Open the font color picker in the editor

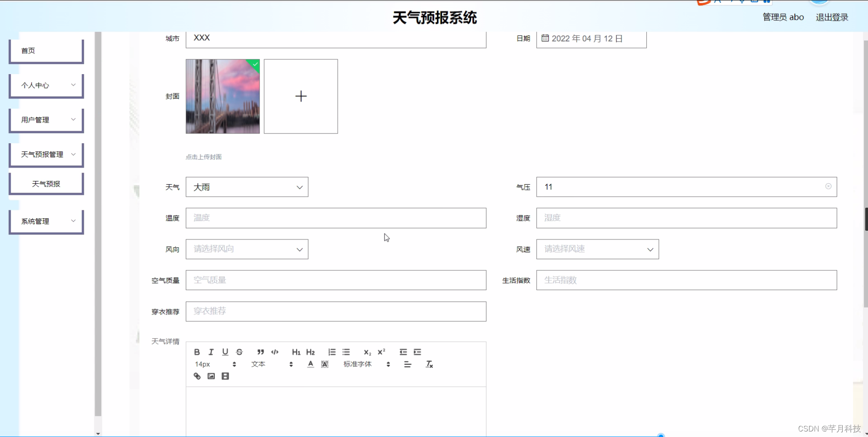[x=310, y=364]
